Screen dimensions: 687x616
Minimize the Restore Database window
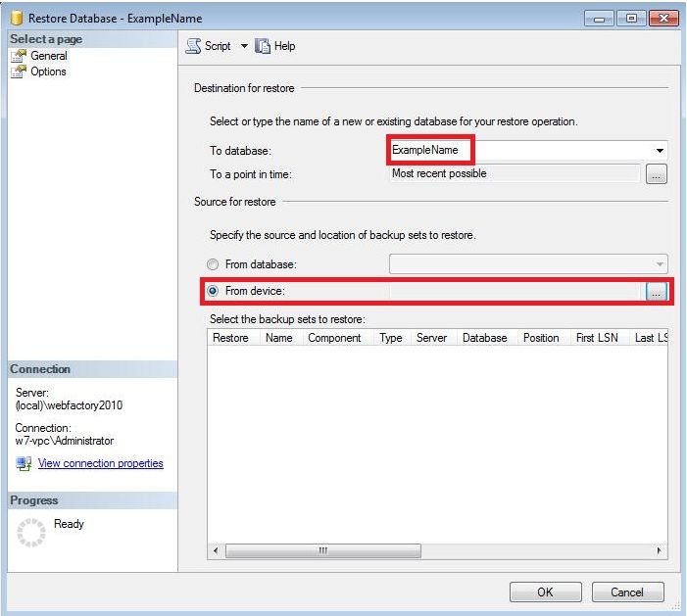click(600, 19)
